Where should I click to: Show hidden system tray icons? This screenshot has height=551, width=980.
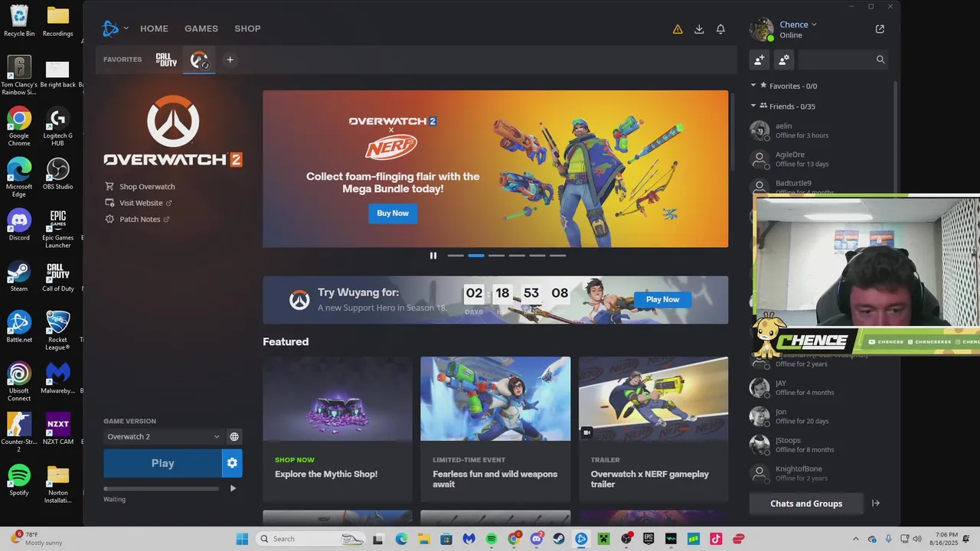[x=856, y=539]
